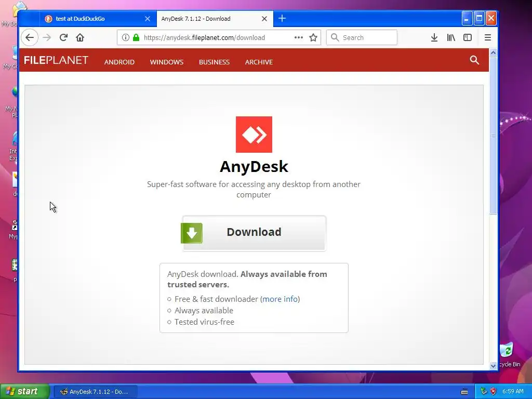Open the Firefox hamburger menu

(x=488, y=37)
